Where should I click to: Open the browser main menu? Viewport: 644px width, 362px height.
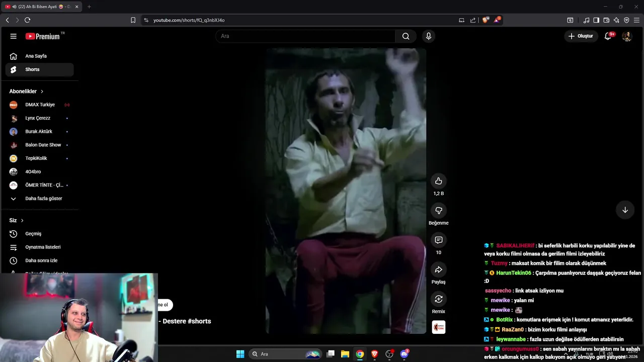636,20
